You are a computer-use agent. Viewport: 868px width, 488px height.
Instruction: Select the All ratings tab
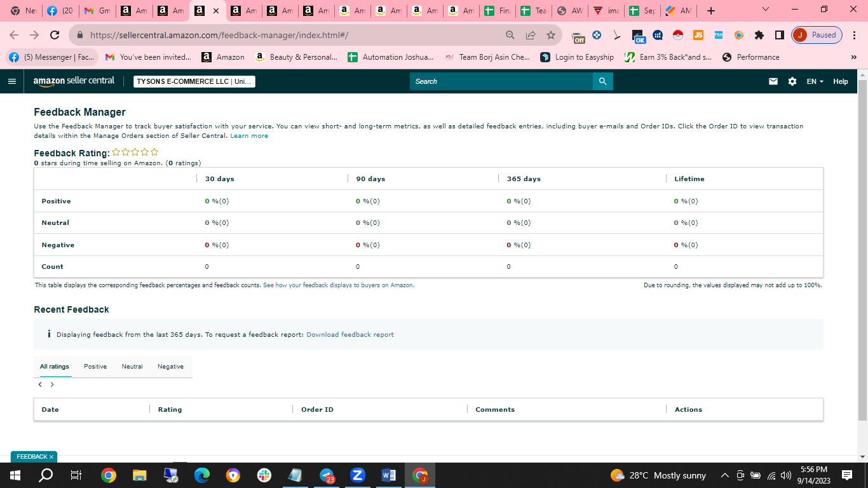pyautogui.click(x=55, y=367)
